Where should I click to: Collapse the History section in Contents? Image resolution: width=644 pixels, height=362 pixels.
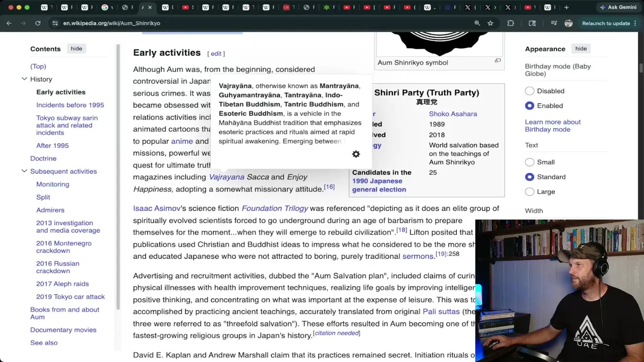(24, 79)
